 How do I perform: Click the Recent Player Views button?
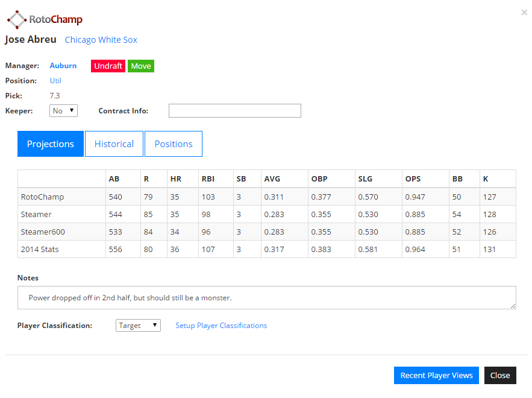tap(436, 375)
